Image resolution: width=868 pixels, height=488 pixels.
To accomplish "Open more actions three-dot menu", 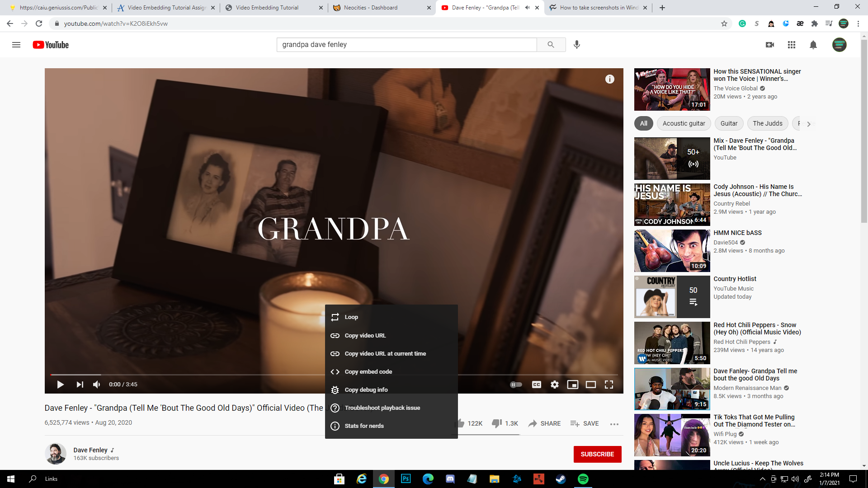I will 614,424.
